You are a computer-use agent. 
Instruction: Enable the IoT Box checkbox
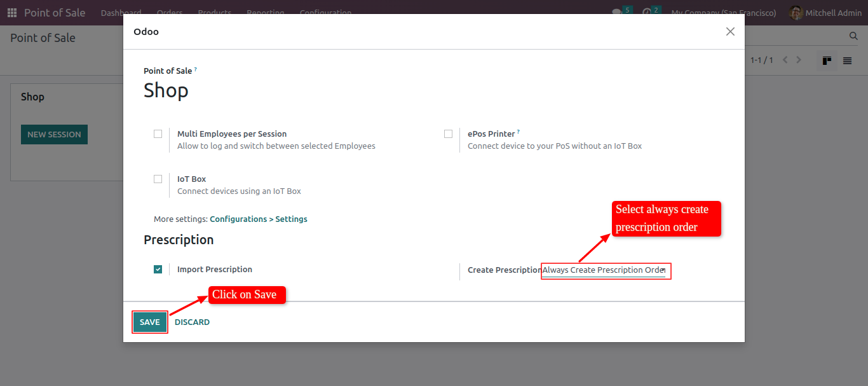[158, 179]
